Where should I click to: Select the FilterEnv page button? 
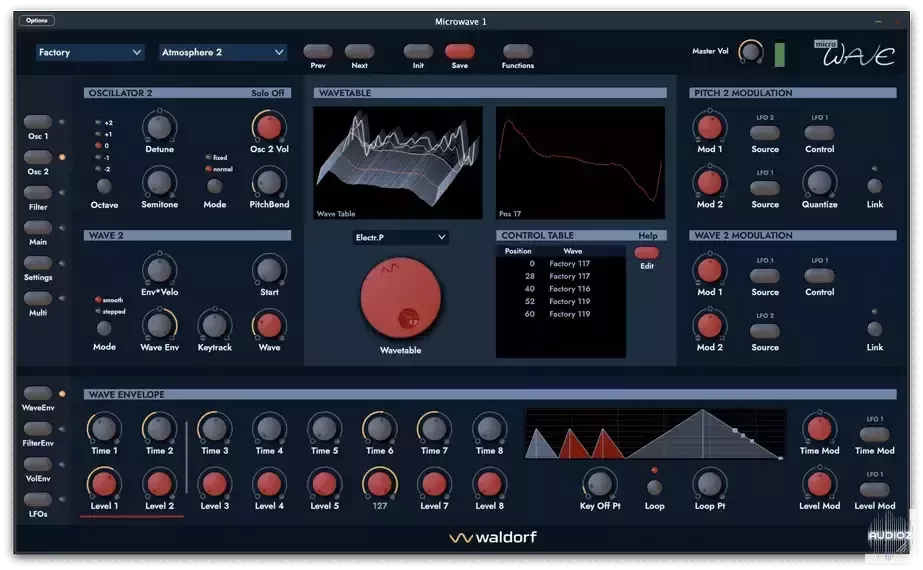(38, 429)
